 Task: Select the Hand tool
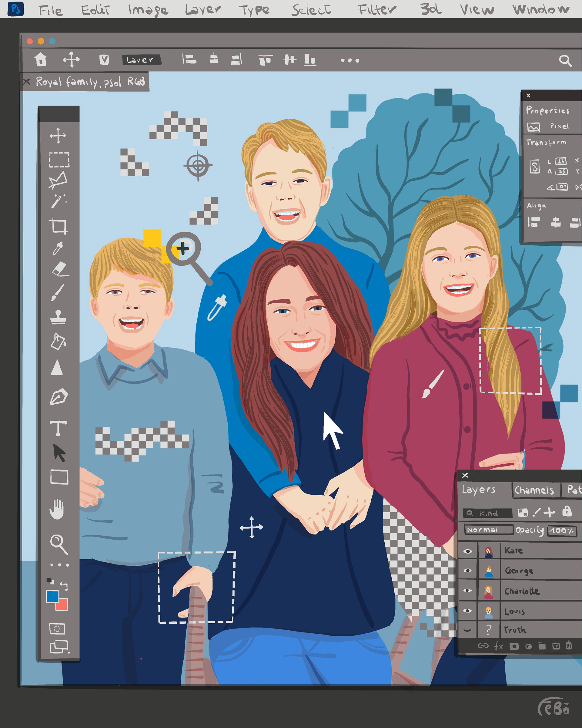click(x=57, y=509)
